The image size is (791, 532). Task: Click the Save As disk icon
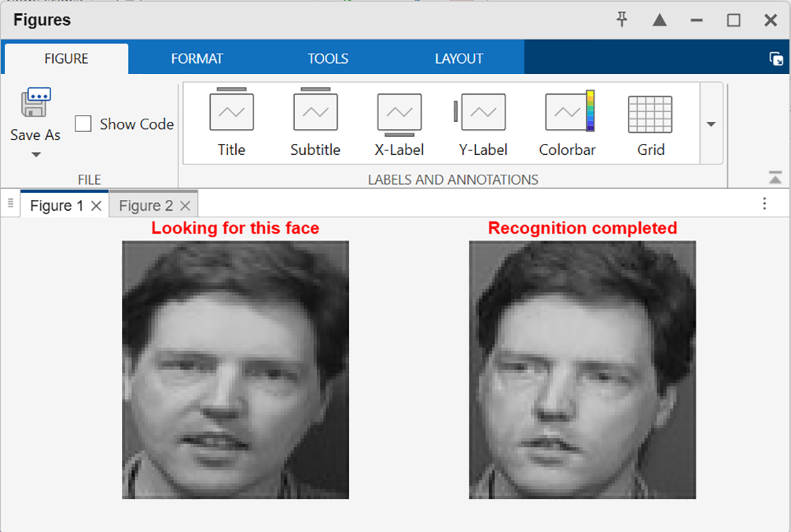pyautogui.click(x=35, y=103)
